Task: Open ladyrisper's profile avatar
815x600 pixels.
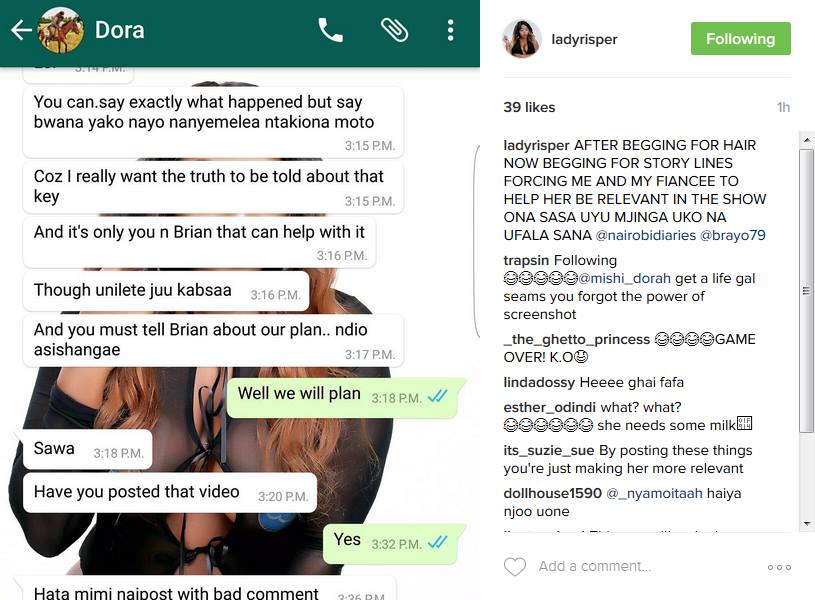Action: click(522, 38)
